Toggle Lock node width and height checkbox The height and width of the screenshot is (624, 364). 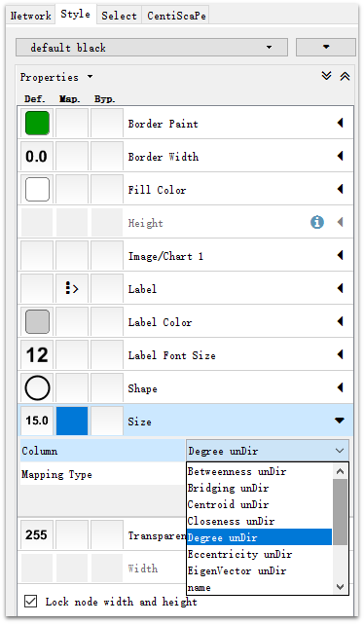click(30, 601)
